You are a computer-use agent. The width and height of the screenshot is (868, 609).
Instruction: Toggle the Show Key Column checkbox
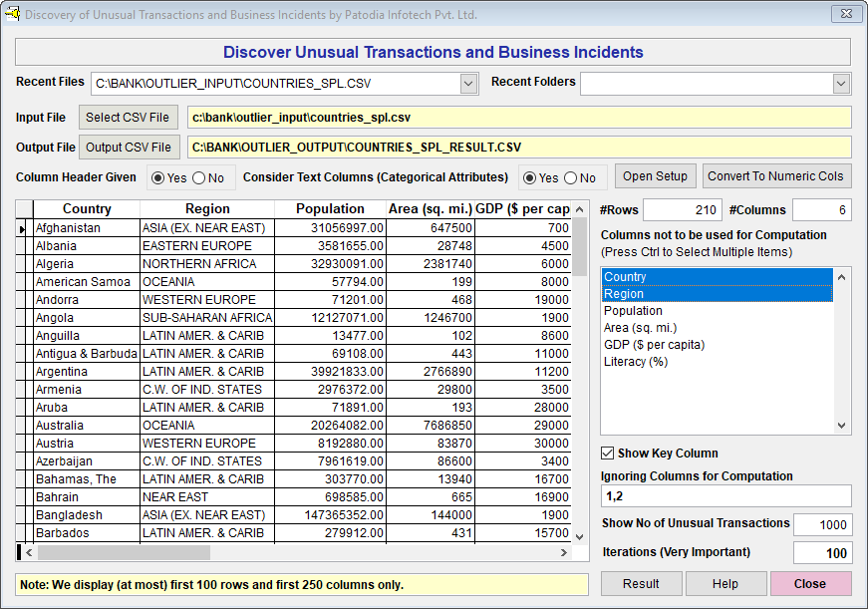tap(608, 454)
